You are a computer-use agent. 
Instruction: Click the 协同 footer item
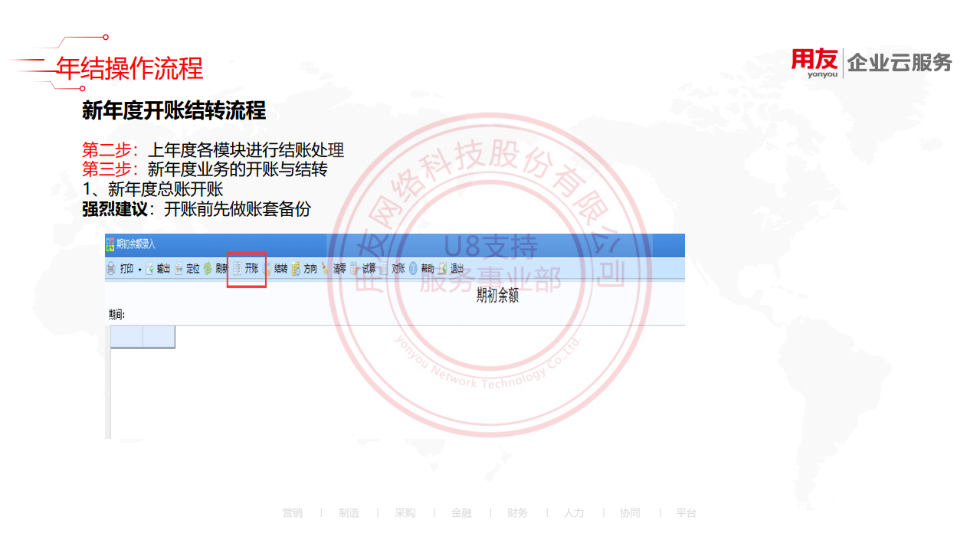coord(630,513)
